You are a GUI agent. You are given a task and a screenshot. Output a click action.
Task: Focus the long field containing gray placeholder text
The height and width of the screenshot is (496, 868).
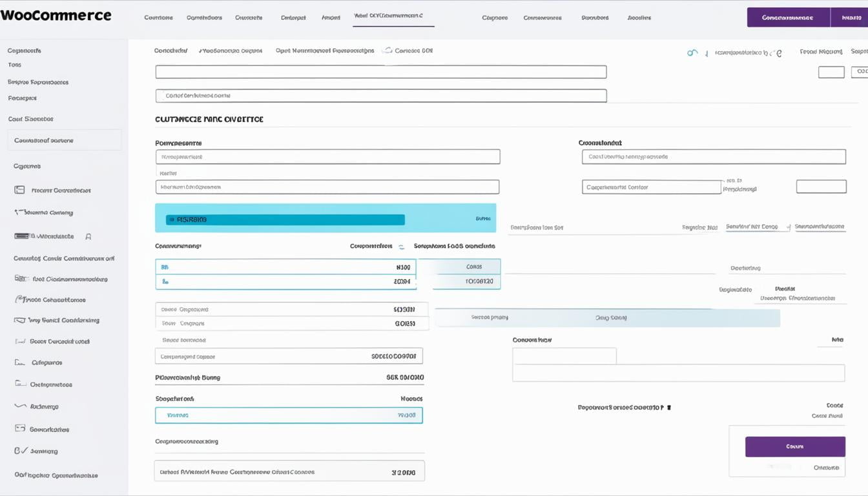[381, 96]
